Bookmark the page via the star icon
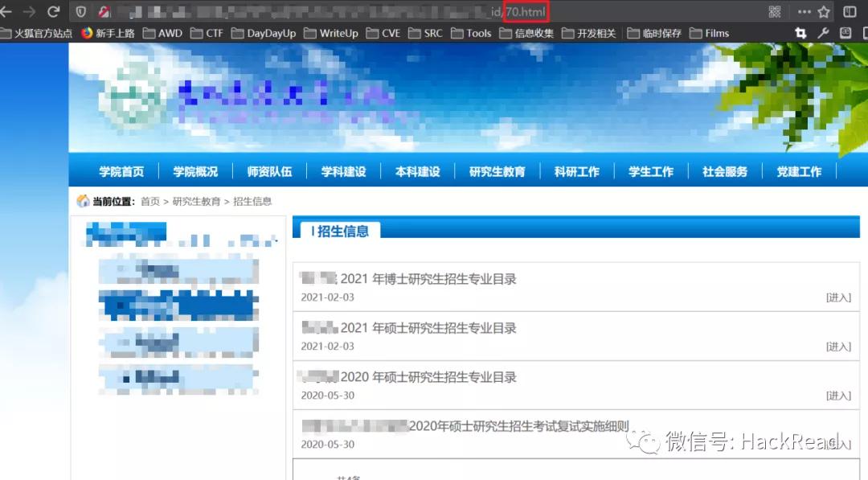Screen dimensions: 868x480 [823, 12]
